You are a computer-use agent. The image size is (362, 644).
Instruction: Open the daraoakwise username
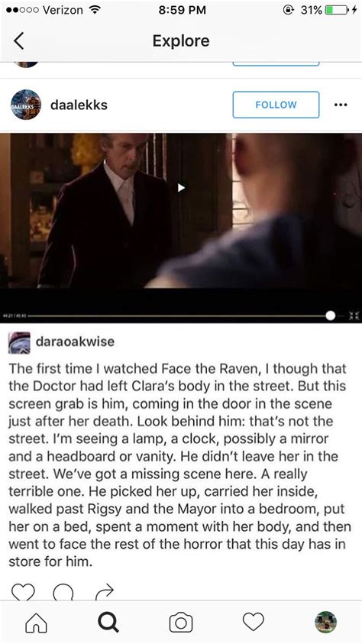[75, 341]
